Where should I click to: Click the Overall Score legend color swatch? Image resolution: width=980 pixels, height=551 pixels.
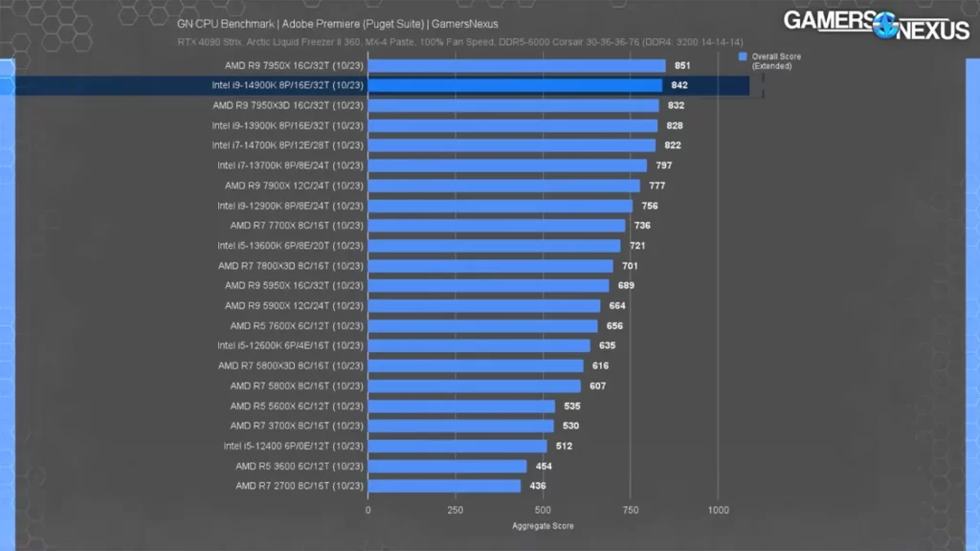click(x=742, y=57)
